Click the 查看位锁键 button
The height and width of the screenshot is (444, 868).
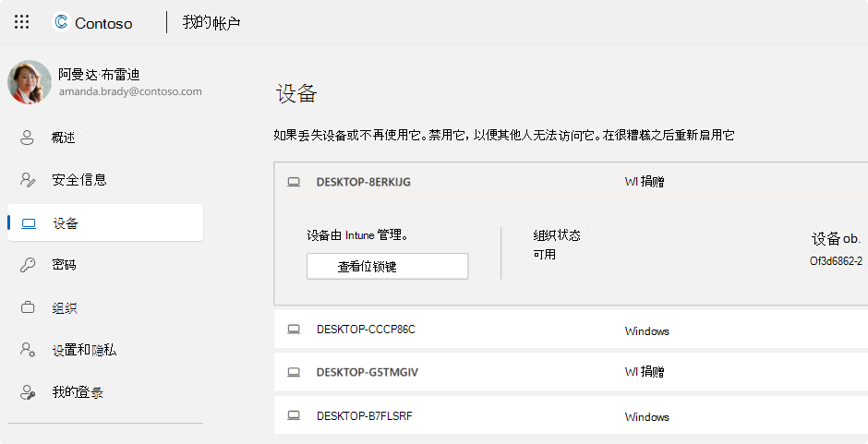[x=388, y=266]
